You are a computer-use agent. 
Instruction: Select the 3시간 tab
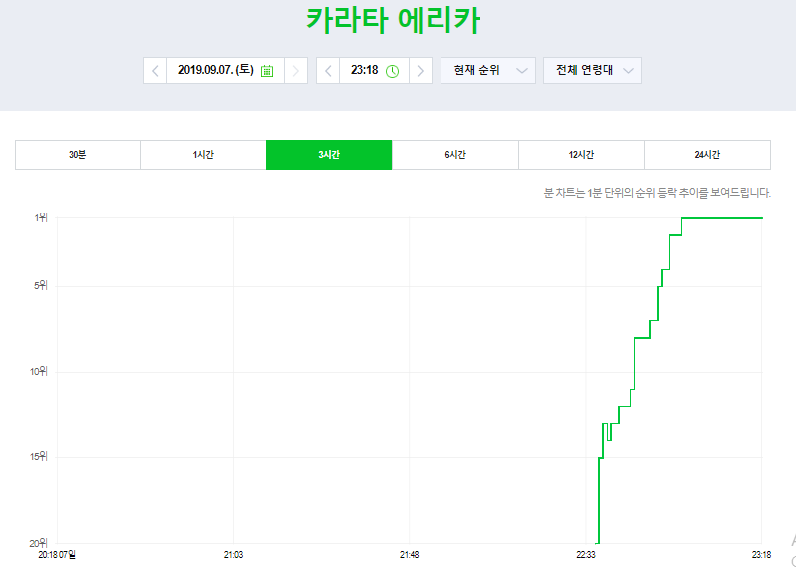point(329,155)
